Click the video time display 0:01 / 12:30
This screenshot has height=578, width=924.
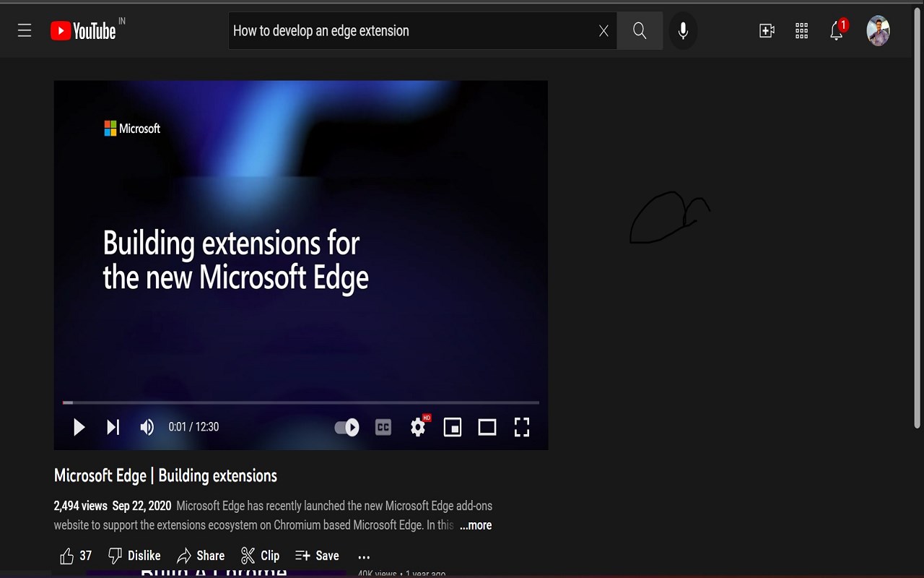tap(193, 427)
